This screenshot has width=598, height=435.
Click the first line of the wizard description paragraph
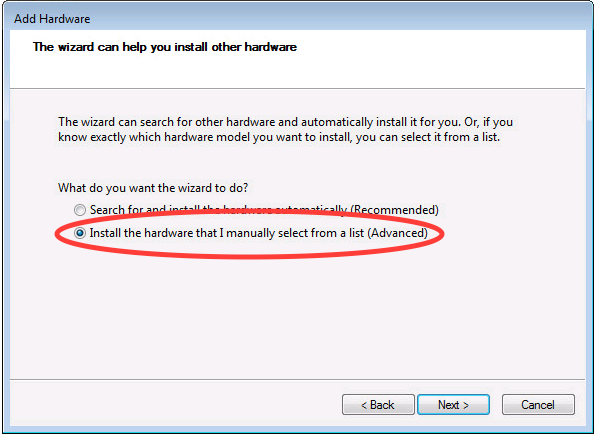pyautogui.click(x=285, y=122)
